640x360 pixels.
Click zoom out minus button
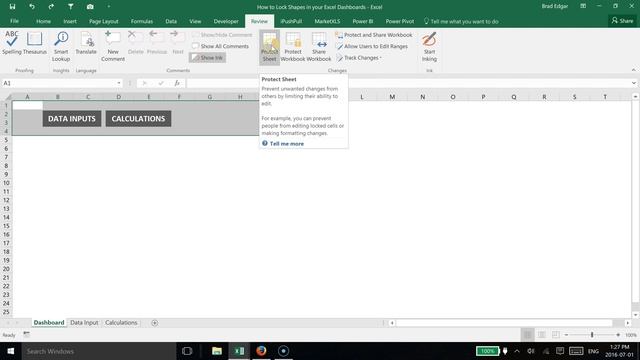(566, 335)
